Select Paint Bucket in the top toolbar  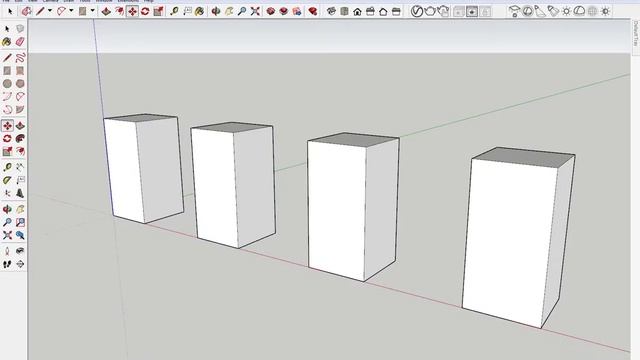(200, 11)
